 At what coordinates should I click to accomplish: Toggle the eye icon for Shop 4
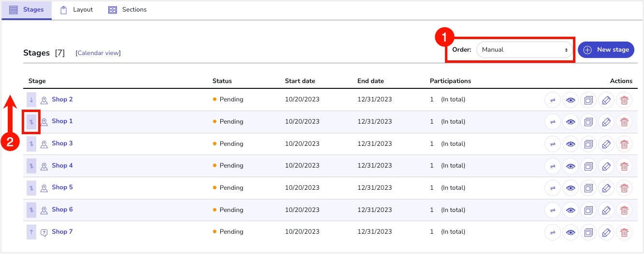(x=571, y=166)
